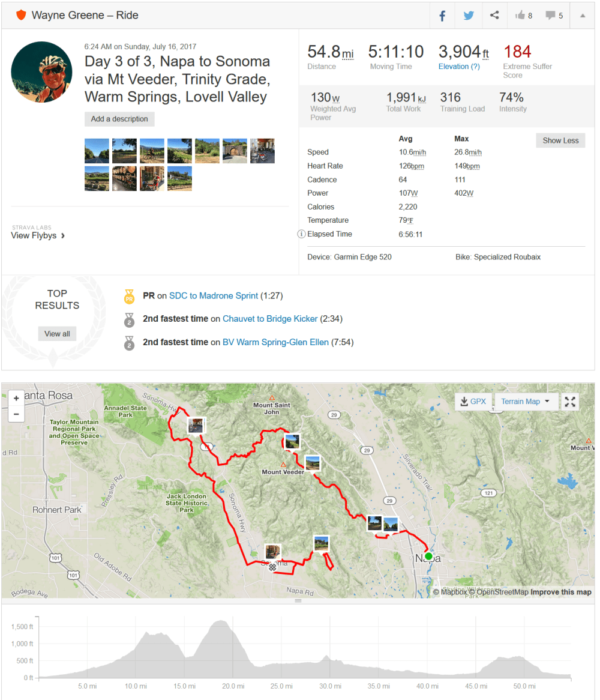Screen dimensions: 600x700
Task: Give kudos with the thumbs-up icon
Action: coord(522,16)
